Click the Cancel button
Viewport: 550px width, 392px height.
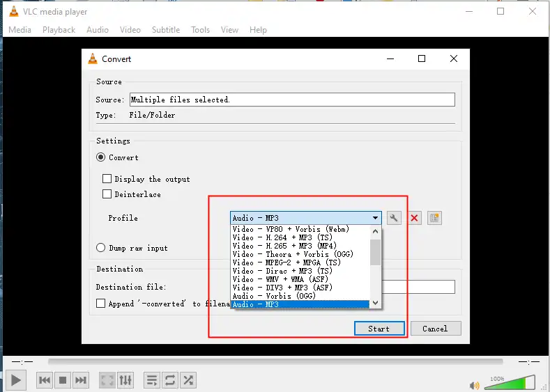[x=436, y=329]
